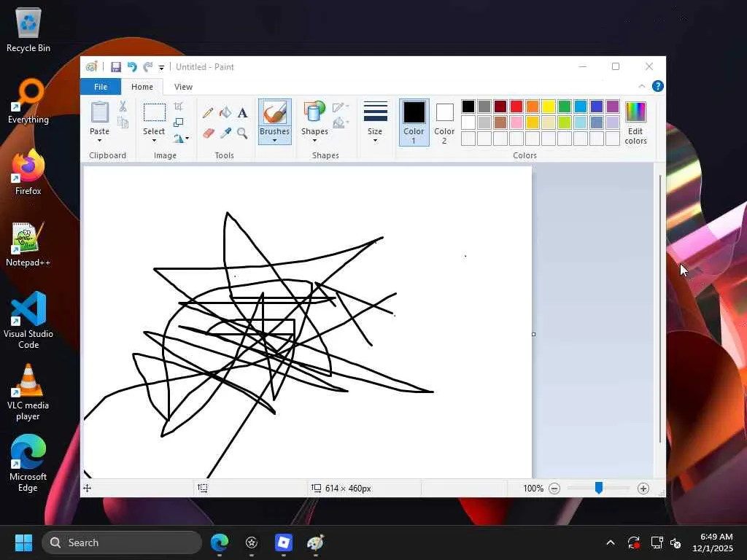The width and height of the screenshot is (747, 560).
Task: Click the Undo arrow in title bar
Action: [132, 67]
